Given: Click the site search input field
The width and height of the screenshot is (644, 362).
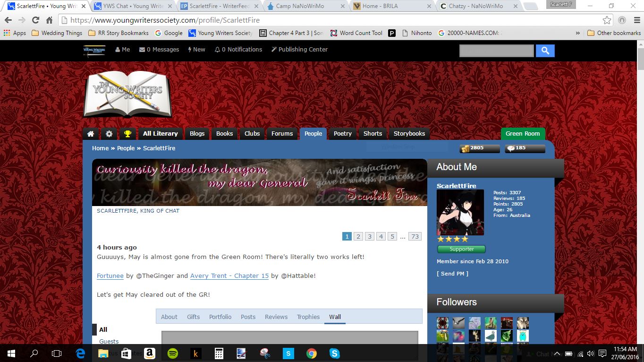Looking at the screenshot, I should point(497,51).
